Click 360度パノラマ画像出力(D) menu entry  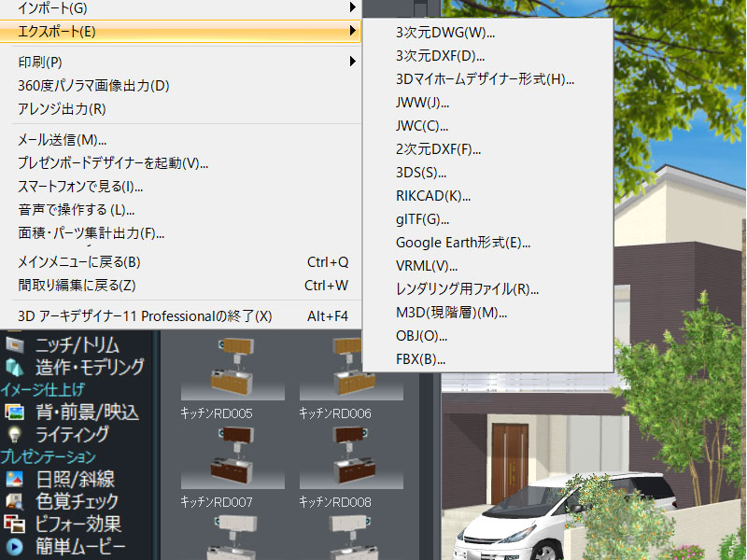coord(93,86)
